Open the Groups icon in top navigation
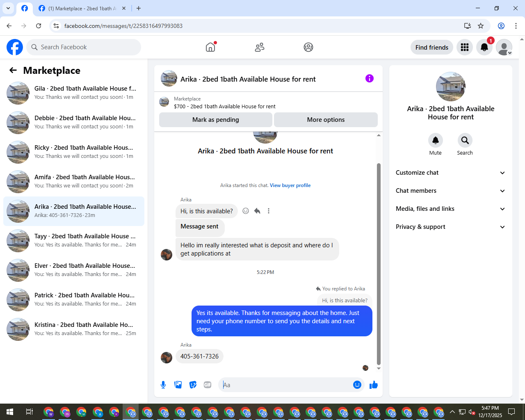 308,47
